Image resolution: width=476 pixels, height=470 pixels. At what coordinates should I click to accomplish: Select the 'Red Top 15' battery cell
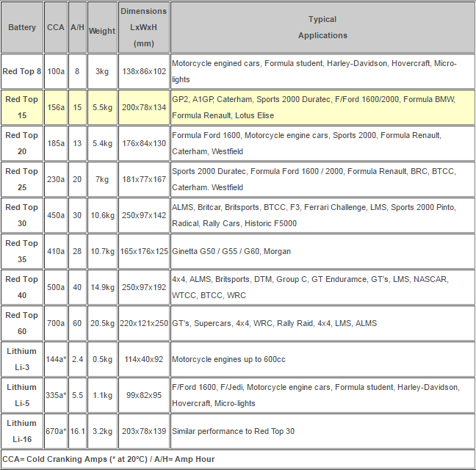[22, 107]
